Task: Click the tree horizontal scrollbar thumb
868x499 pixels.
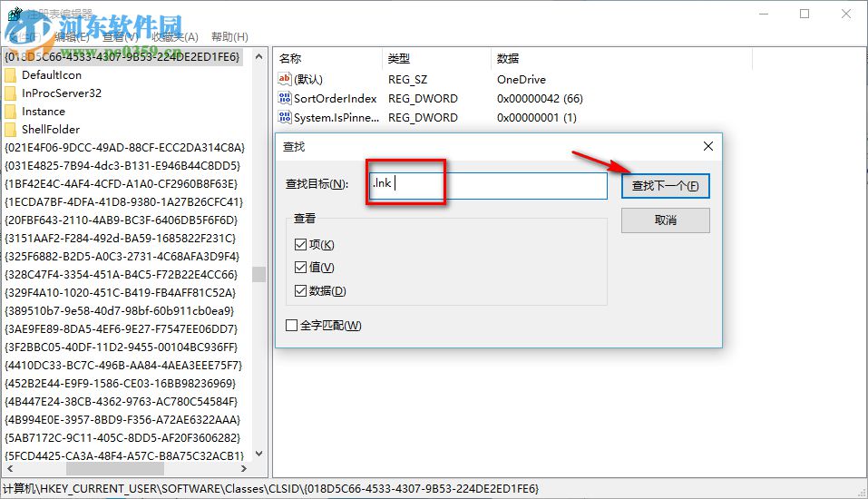Action: (115, 468)
